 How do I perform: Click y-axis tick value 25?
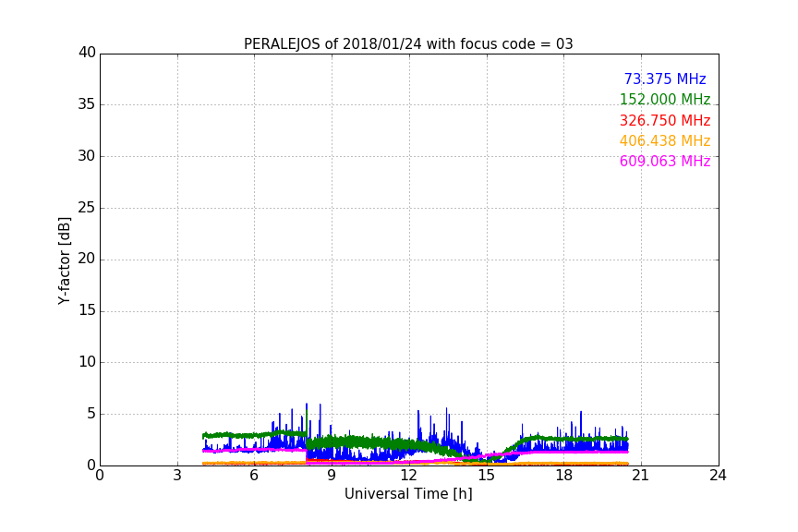pos(87,208)
